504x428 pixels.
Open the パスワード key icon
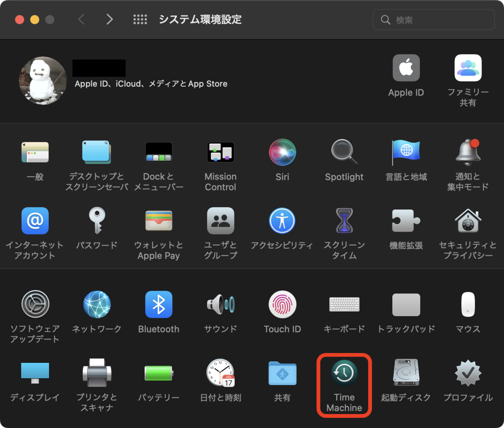(x=97, y=221)
